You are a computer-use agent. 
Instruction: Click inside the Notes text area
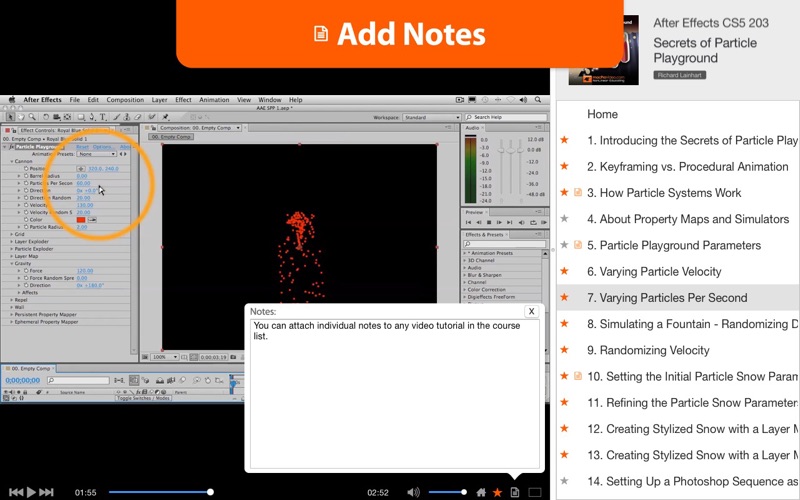[x=394, y=394]
